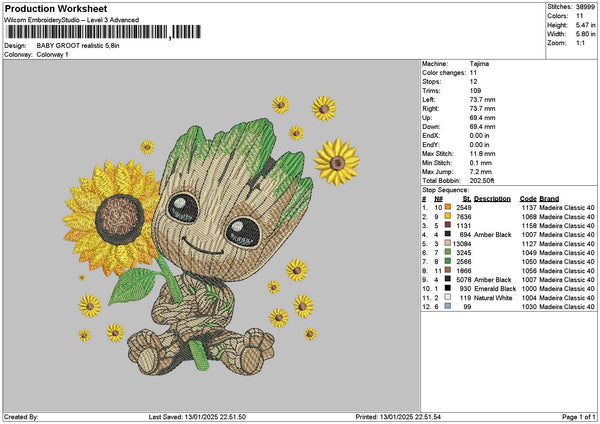Click "Amber Black" in the 5078-stitch row

click(x=492, y=280)
